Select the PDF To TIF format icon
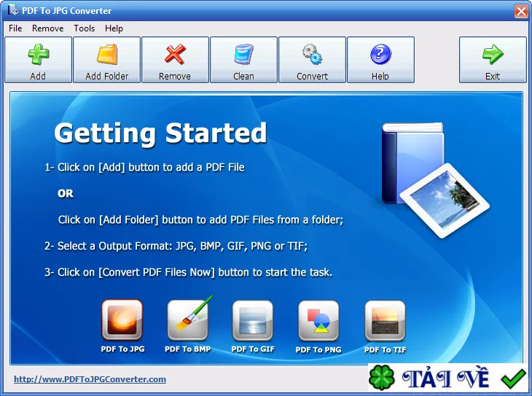 (x=385, y=321)
